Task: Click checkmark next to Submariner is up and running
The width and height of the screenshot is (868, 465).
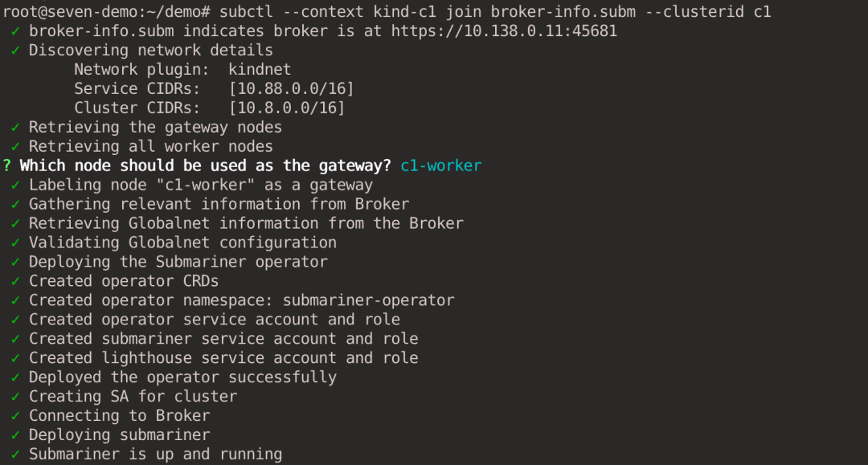Action: coord(15,454)
